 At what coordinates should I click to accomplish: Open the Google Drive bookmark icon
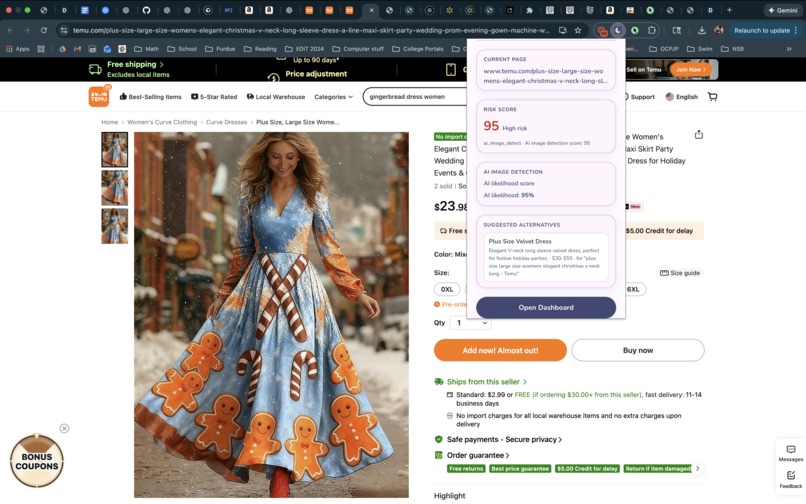coord(62,49)
